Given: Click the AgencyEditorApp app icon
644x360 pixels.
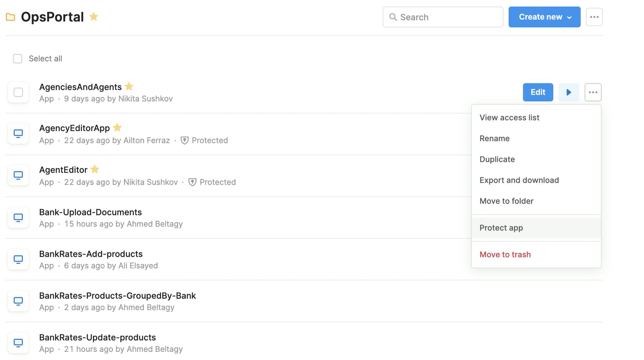Looking at the screenshot, I should tap(18, 134).
